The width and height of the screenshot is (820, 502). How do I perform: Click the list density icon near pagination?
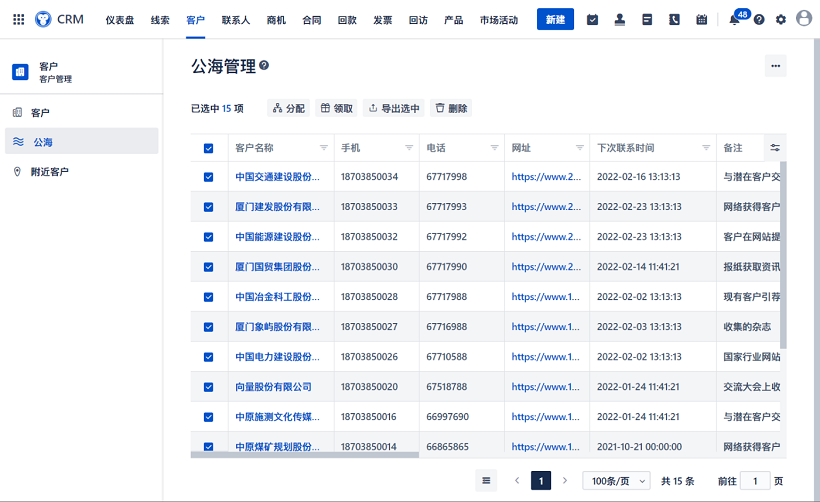486,481
